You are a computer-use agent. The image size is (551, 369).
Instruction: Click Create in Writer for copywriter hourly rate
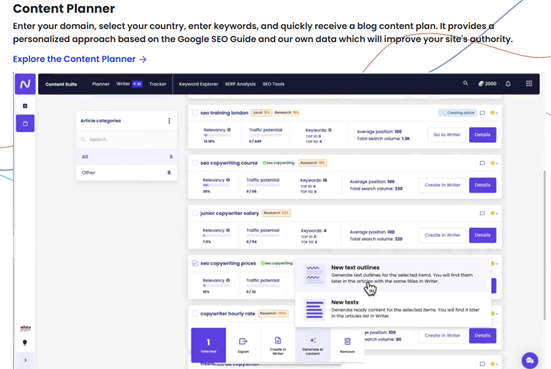[x=442, y=336]
